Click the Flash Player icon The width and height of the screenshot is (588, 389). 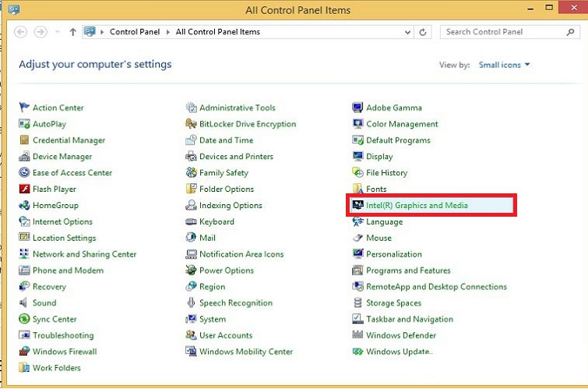[x=24, y=189]
